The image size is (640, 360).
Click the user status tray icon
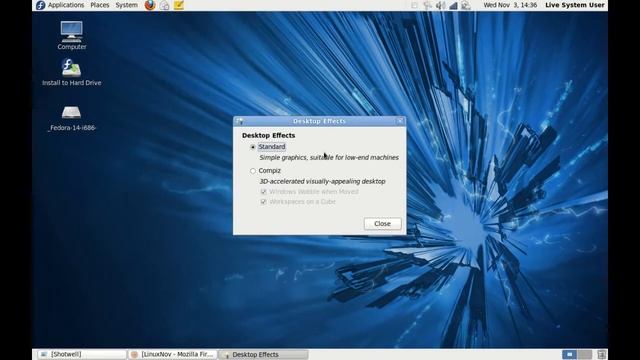point(466,5)
